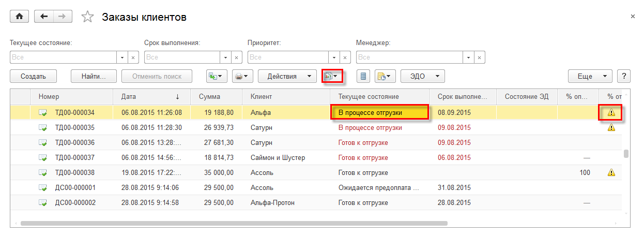This screenshot has height=235, width=644.
Task: Sort by the Номер column header
Action: (72, 96)
